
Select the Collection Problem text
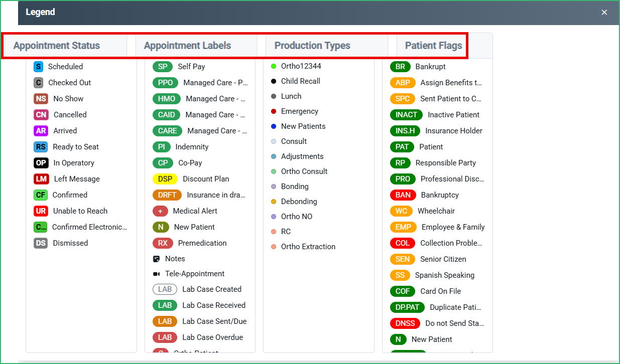coord(451,243)
